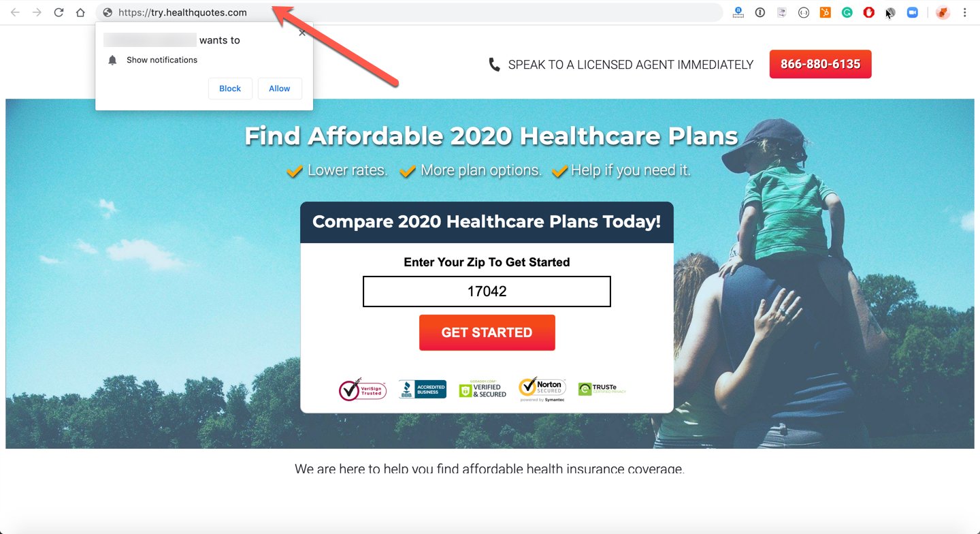
Task: Open the Zoom extension icon
Action: [x=913, y=12]
